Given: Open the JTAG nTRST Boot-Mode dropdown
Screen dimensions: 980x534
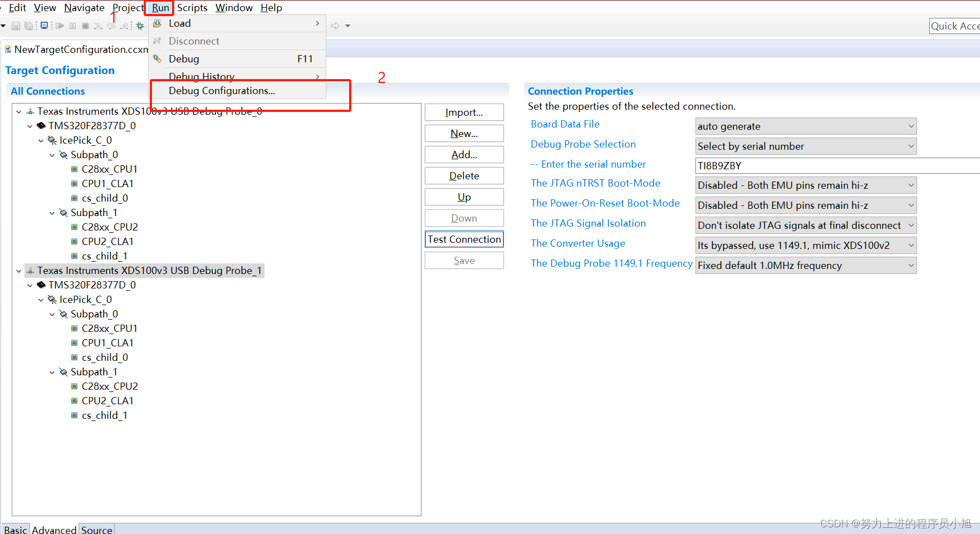Looking at the screenshot, I should pos(911,185).
